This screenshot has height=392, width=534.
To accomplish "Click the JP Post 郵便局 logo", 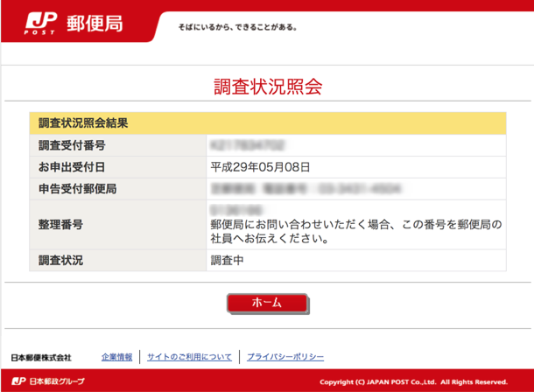I will [x=74, y=24].
